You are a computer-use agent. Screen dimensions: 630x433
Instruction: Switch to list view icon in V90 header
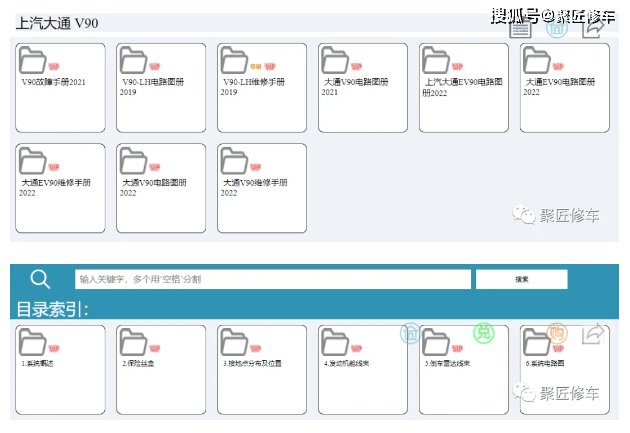(x=520, y=29)
